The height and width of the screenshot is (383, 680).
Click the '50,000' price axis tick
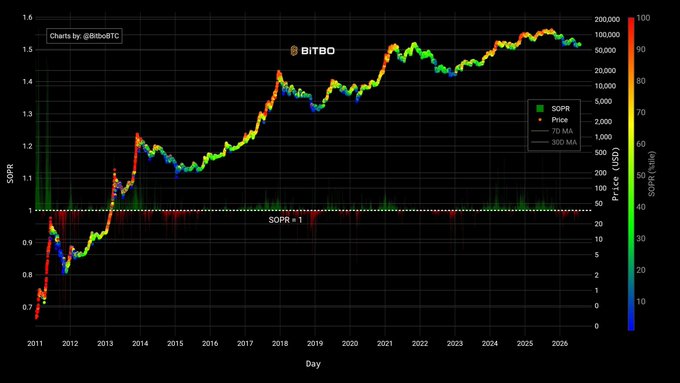coord(605,50)
